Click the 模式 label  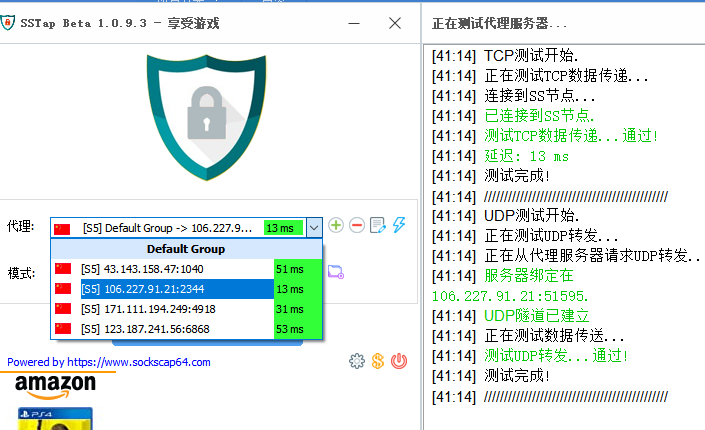click(x=21, y=273)
